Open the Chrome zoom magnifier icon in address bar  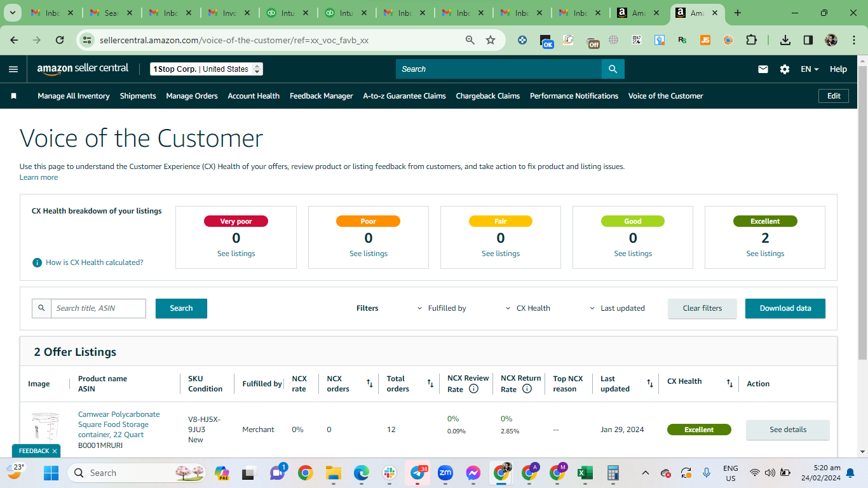pos(470,40)
